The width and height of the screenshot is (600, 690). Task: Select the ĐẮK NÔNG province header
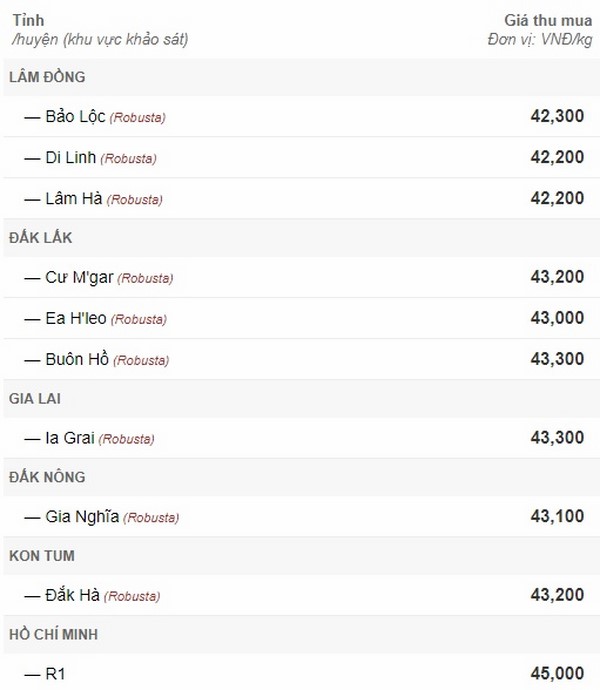(x=301, y=477)
